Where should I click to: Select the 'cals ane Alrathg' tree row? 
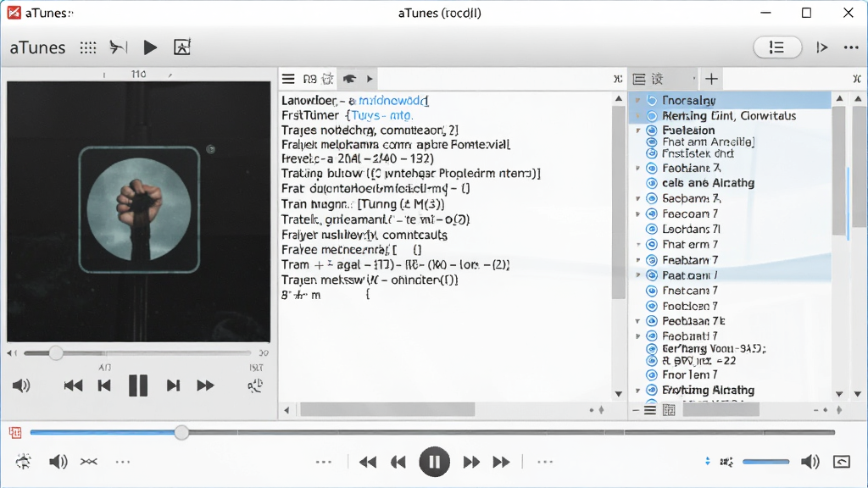[730, 183]
